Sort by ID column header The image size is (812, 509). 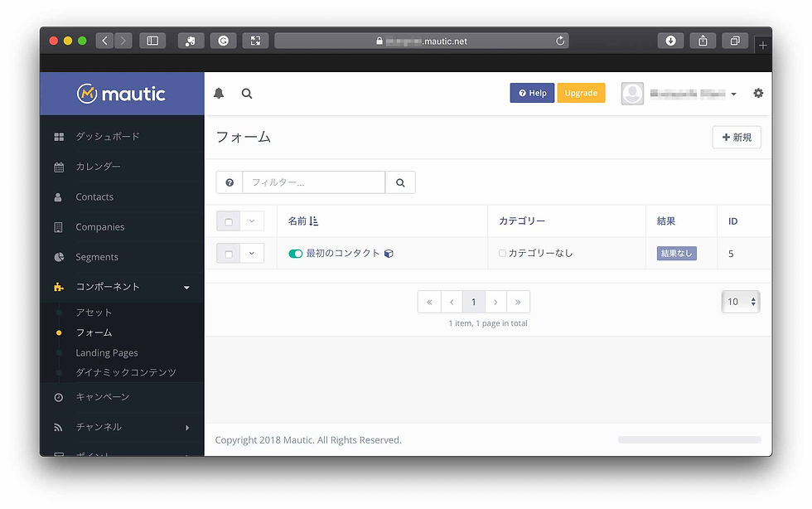pyautogui.click(x=732, y=221)
